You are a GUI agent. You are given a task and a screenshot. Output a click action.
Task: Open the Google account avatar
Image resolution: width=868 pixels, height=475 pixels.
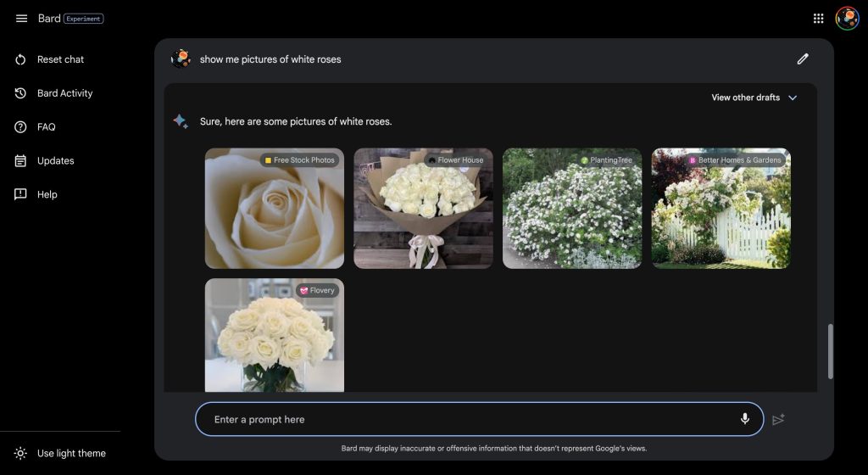point(847,19)
